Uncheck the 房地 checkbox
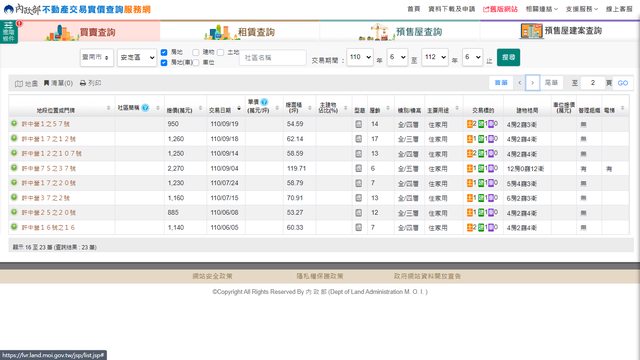Viewport: 640px width, 360px height. [164, 52]
